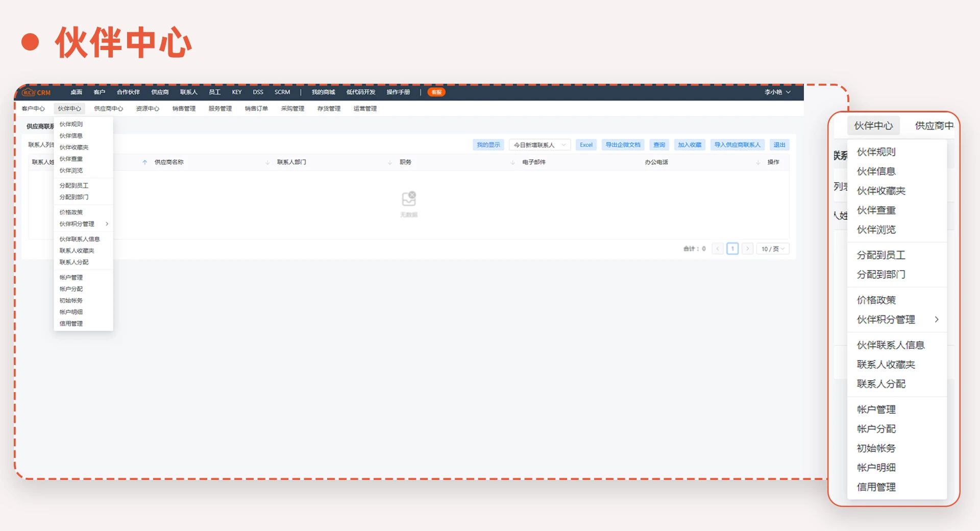
Task: Switch to the 销售订单 tab
Action: tap(256, 109)
